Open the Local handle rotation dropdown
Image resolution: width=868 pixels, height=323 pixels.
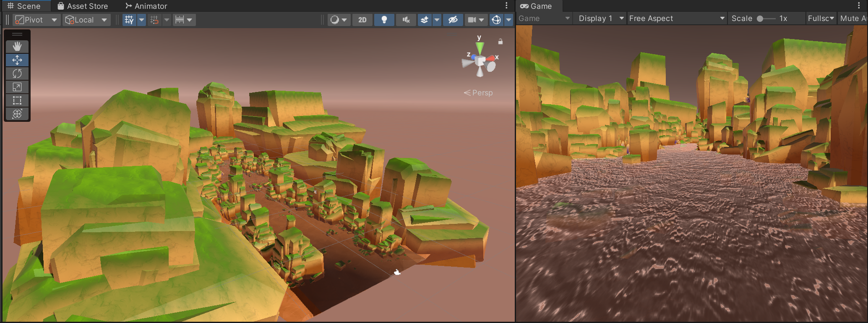pyautogui.click(x=87, y=20)
